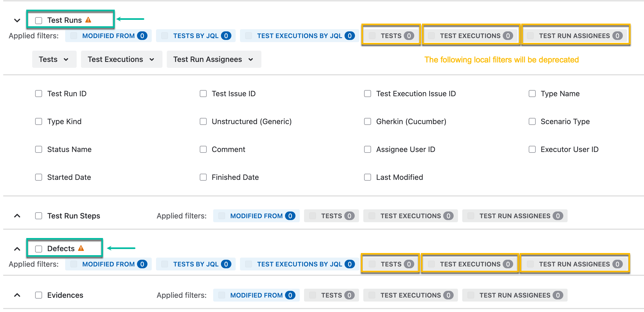Screen dimensions: 644x312
Task: Expand the Test Run Steps section
Action: tap(17, 216)
